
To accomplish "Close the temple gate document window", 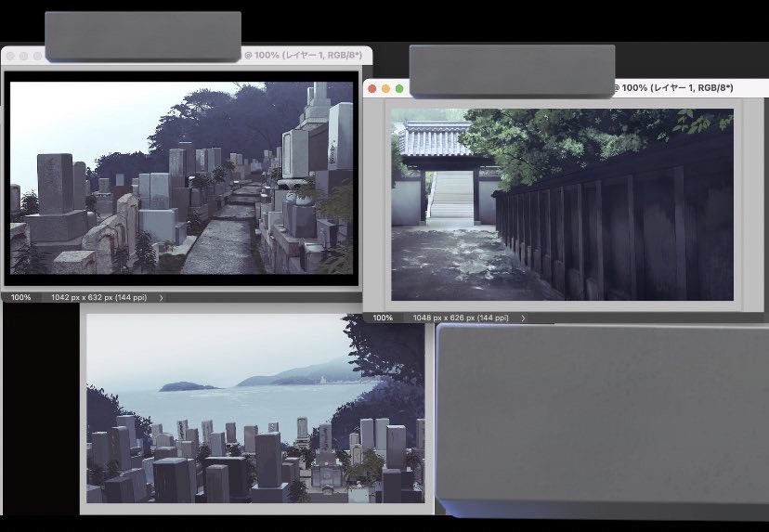I will tap(371, 89).
